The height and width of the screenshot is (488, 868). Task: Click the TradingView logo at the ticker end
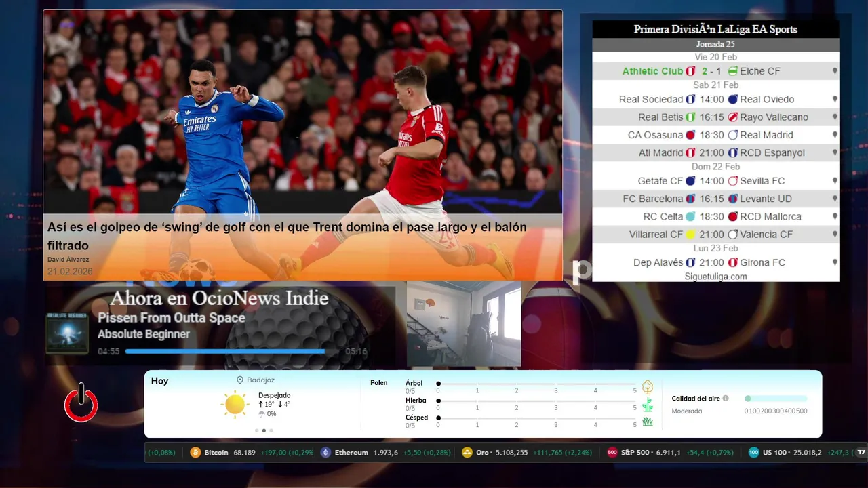click(x=861, y=452)
